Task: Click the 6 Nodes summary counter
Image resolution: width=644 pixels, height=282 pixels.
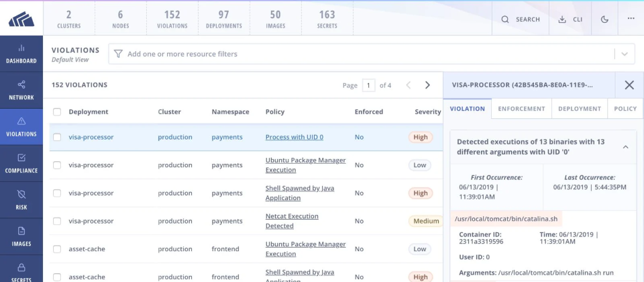Action: point(120,19)
